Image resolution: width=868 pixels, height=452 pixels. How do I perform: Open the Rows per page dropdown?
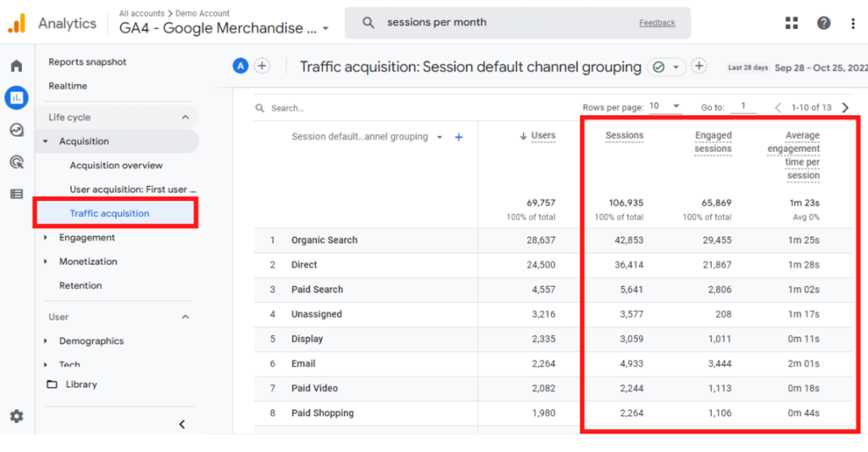pos(665,107)
